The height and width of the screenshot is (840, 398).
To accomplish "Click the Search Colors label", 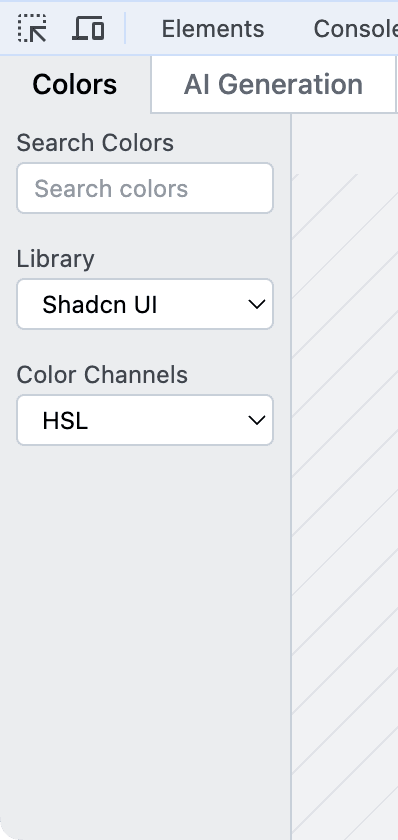I will click(95, 143).
